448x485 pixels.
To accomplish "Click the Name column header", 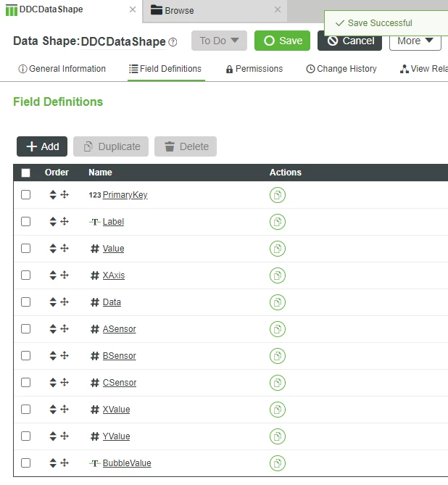I will click(100, 173).
